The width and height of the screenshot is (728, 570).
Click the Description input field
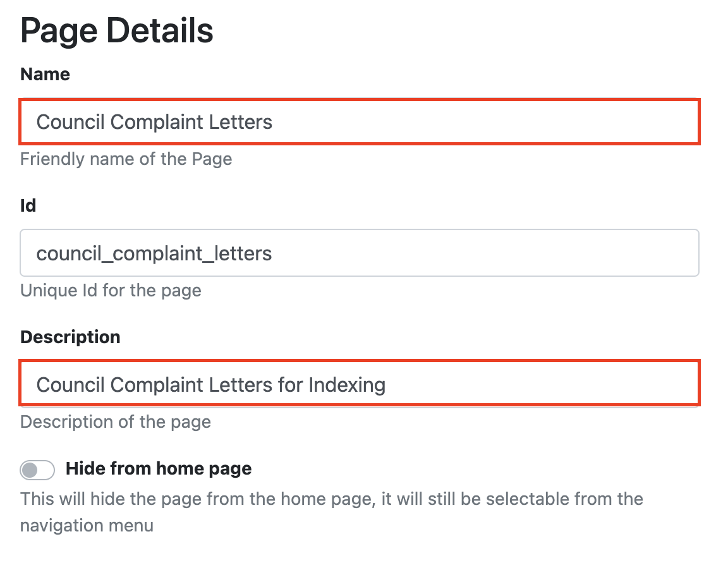pos(359,384)
